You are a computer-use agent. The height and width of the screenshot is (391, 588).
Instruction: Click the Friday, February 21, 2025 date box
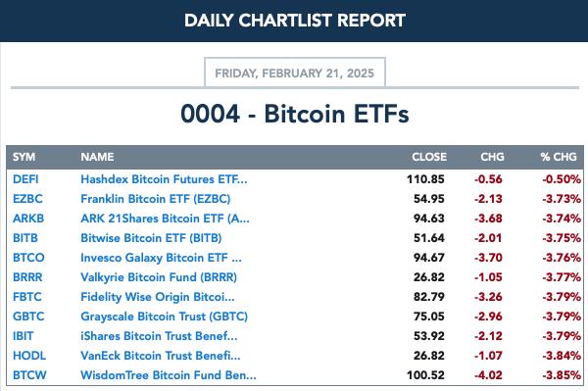point(295,73)
